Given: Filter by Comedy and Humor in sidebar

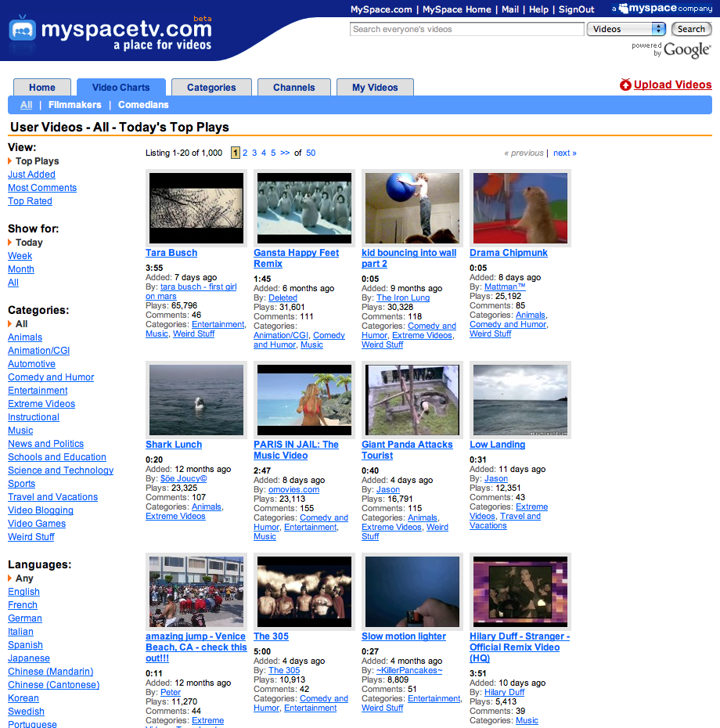Looking at the screenshot, I should [51, 377].
